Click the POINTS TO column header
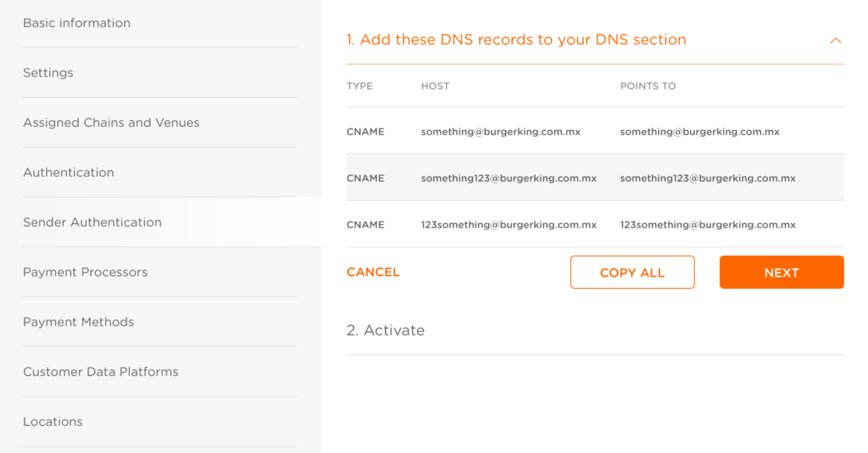Viewport: 868px width, 453px height. 648,86
